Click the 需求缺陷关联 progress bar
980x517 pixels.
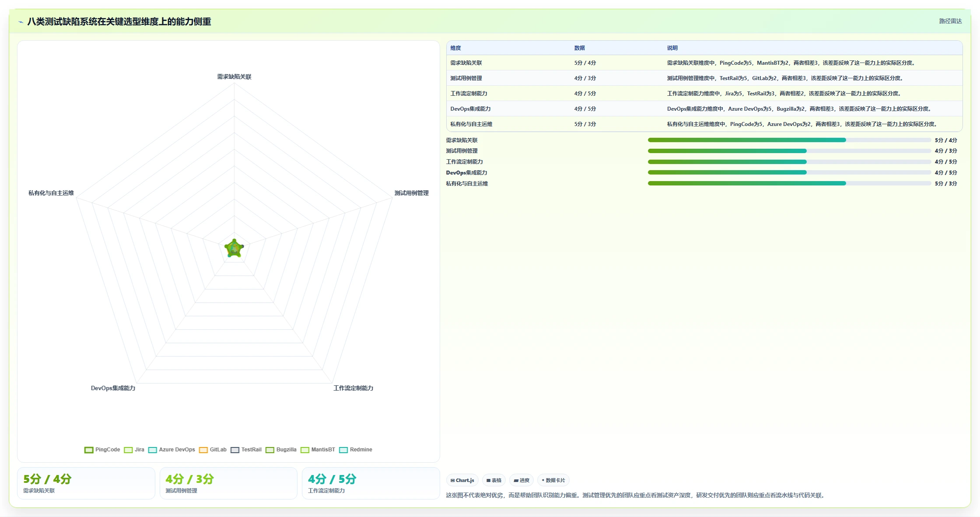click(x=789, y=140)
